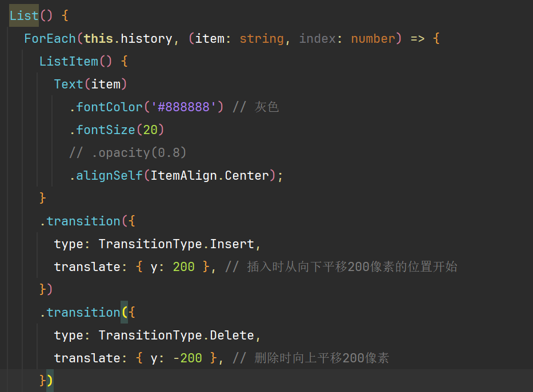Click TransitionType.Delete value
The width and height of the screenshot is (533, 392).
coord(176,336)
